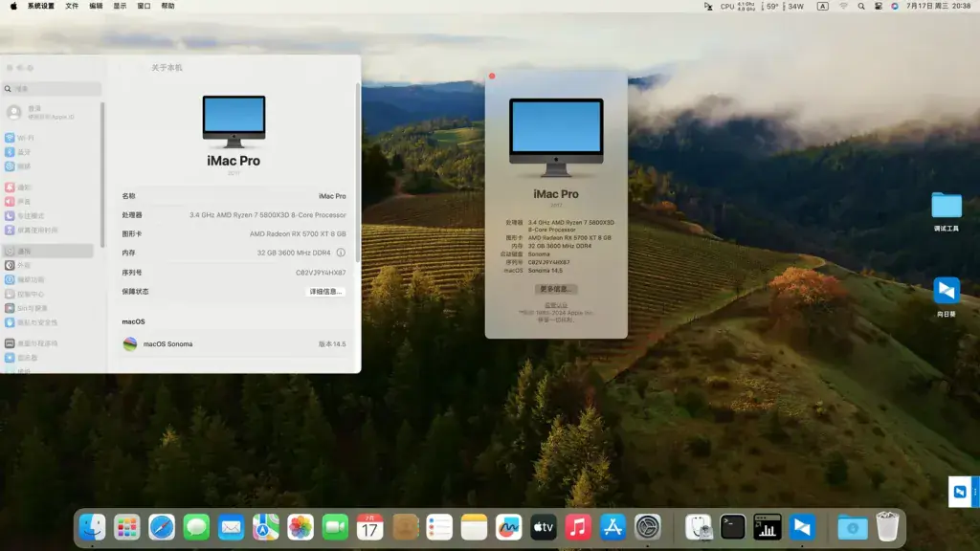
Task: Open the 帮助 menu
Action: pos(168,7)
